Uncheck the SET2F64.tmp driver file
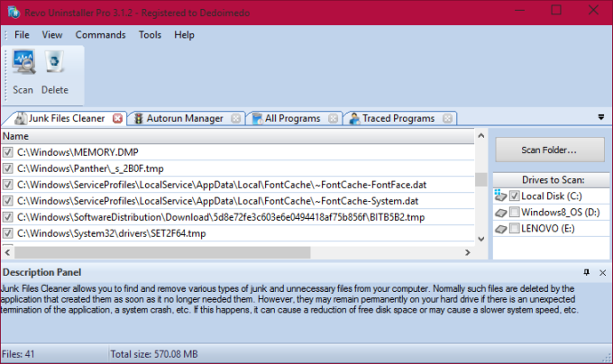The width and height of the screenshot is (613, 364). 7,233
